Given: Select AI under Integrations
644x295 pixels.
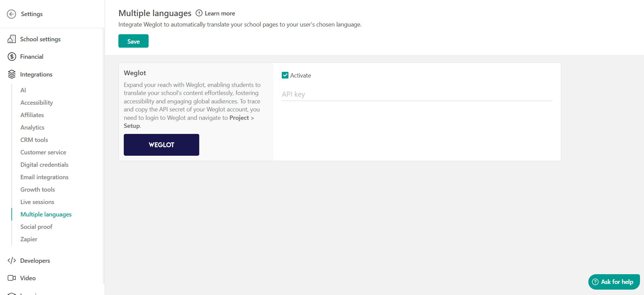Looking at the screenshot, I should (x=23, y=90).
